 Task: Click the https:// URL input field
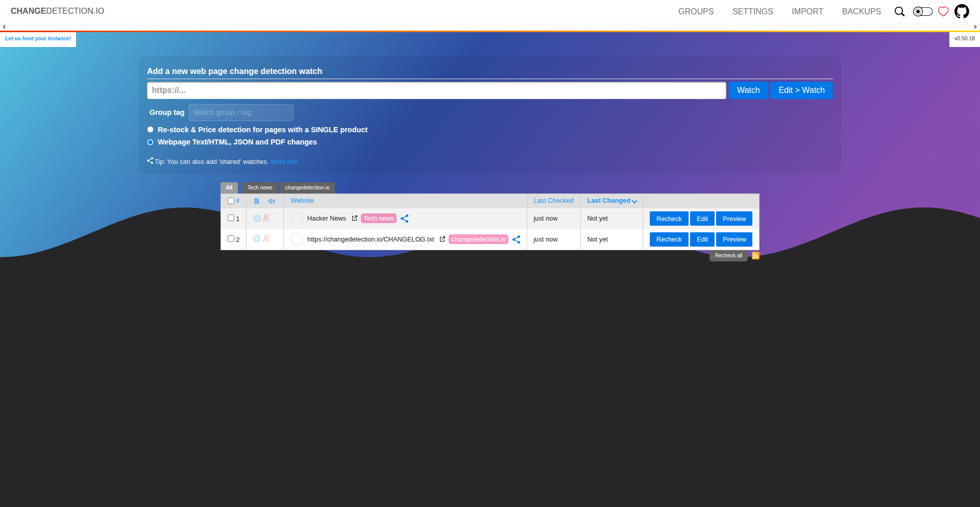coord(436,90)
